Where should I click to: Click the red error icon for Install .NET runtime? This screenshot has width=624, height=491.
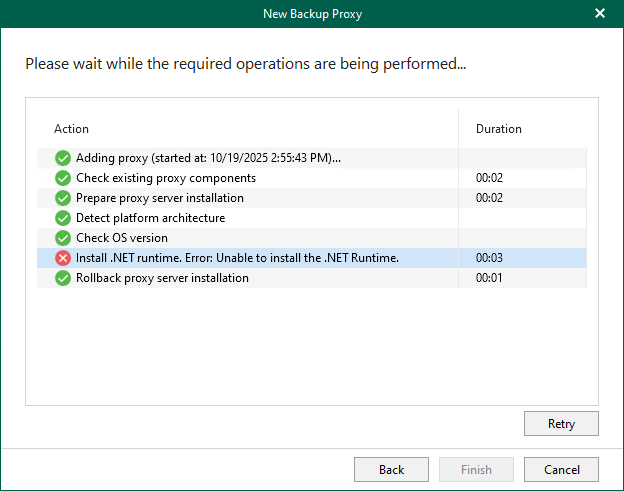tap(63, 258)
